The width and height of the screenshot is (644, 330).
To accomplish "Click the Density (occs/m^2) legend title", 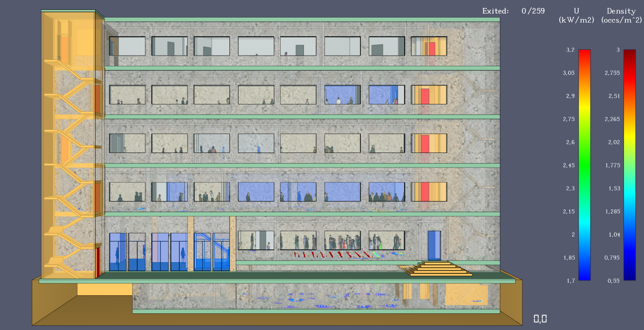I will 621,15.
